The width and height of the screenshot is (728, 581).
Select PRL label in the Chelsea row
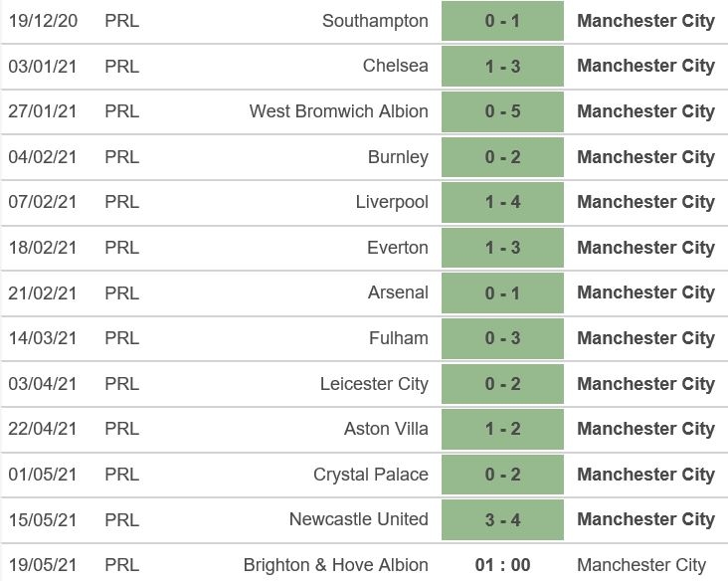pos(121,66)
